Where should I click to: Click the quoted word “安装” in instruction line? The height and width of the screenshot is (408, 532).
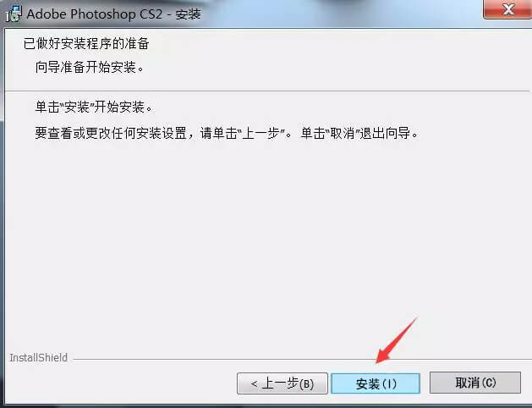coord(77,107)
